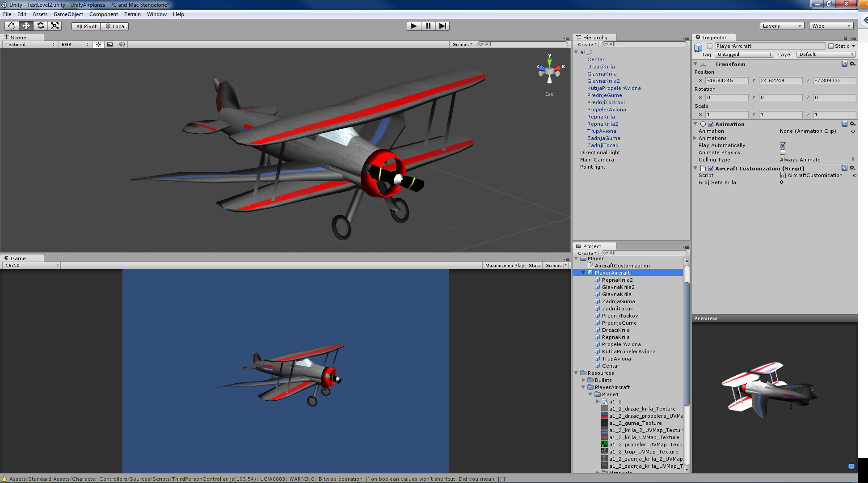Uncheck Play Automatically

pos(783,145)
